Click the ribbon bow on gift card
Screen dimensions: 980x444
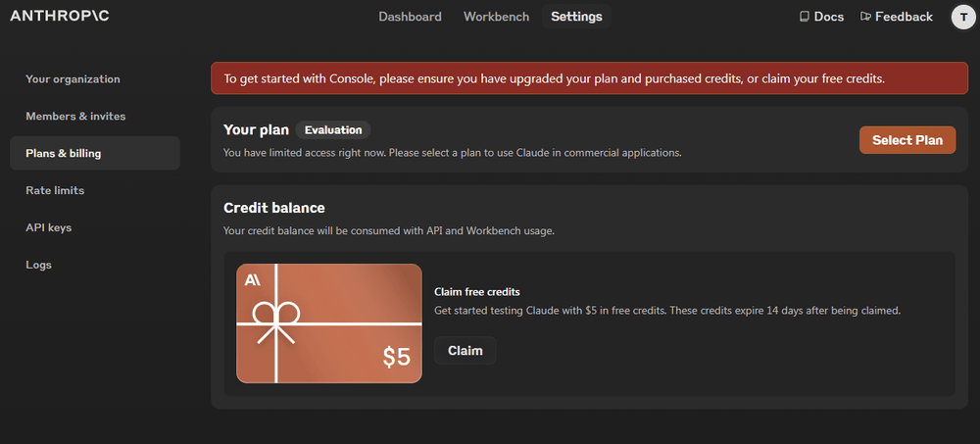(x=276, y=319)
